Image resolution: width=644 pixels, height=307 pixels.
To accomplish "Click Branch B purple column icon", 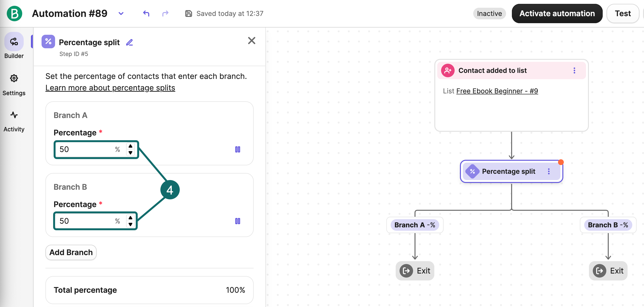I will point(237,221).
